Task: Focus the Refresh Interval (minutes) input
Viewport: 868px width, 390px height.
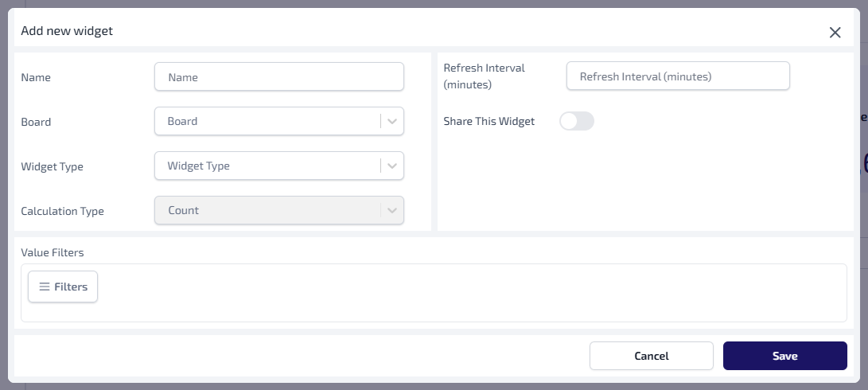Action: coord(678,76)
